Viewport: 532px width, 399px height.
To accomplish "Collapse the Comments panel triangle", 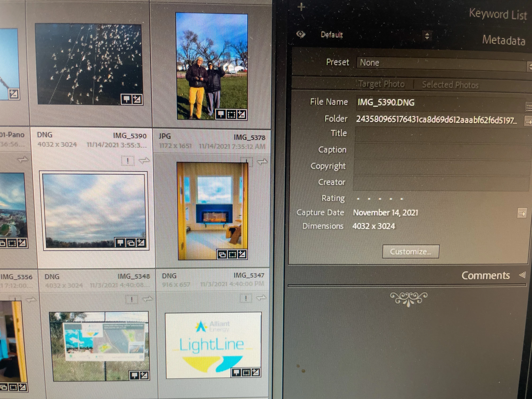I will [x=522, y=275].
